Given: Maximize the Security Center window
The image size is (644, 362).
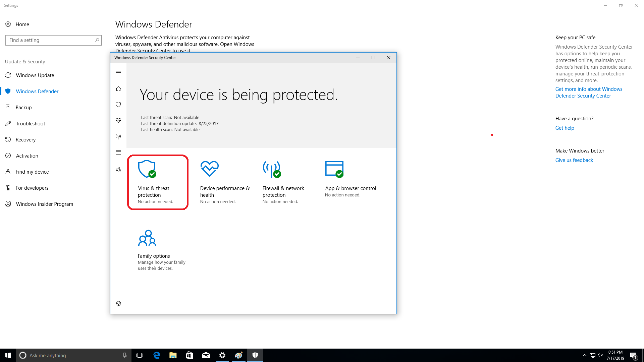Looking at the screenshot, I should point(373,58).
